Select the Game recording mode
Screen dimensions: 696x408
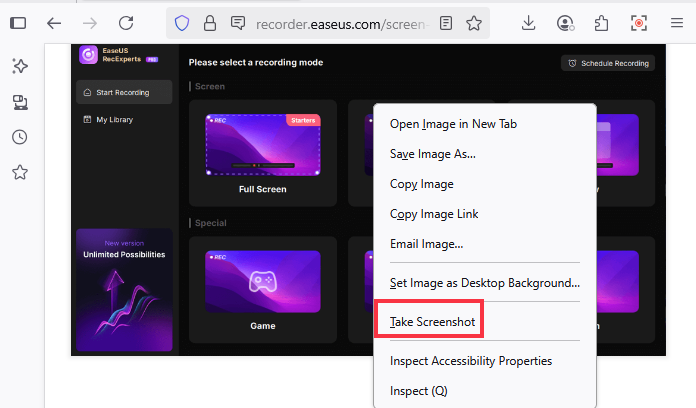coord(263,290)
